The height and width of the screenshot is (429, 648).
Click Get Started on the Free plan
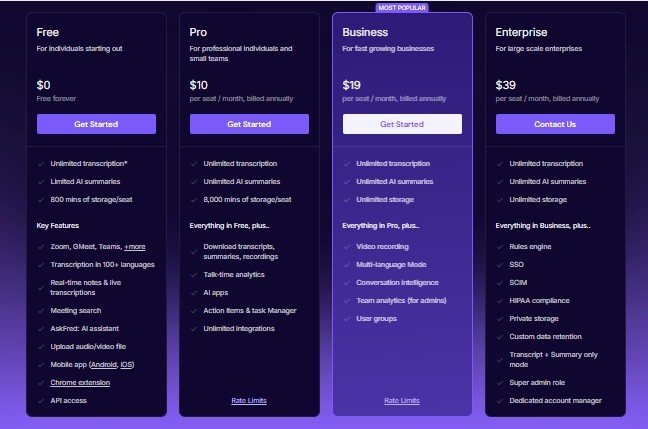[96, 124]
